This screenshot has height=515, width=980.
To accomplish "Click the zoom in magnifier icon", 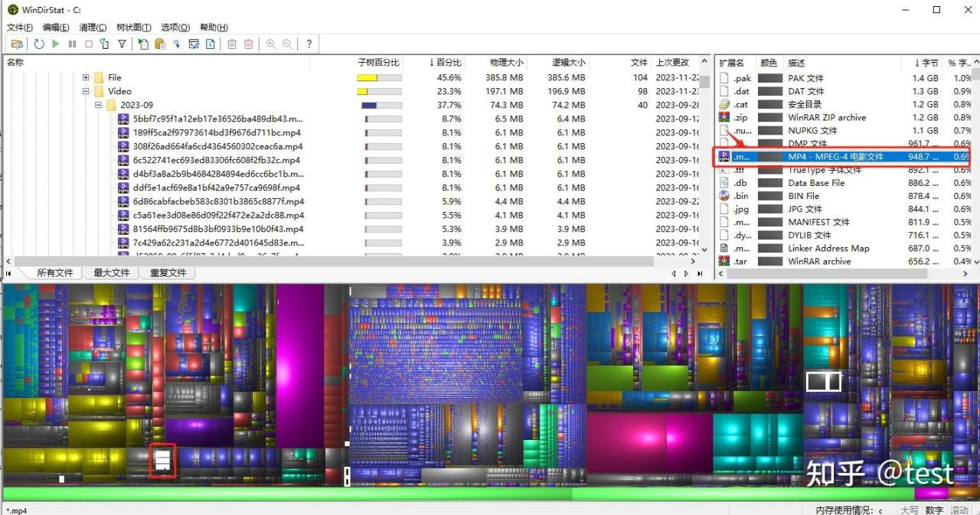I will point(271,44).
